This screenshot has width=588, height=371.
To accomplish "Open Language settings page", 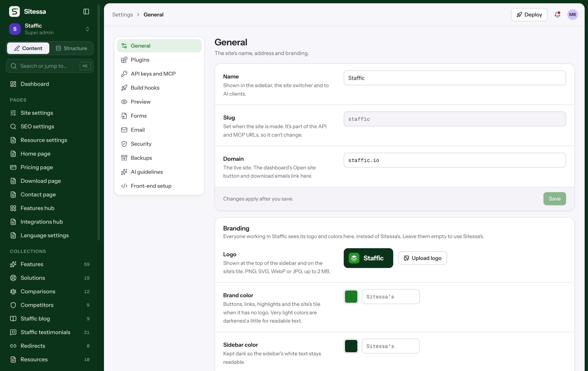I will click(x=50, y=235).
